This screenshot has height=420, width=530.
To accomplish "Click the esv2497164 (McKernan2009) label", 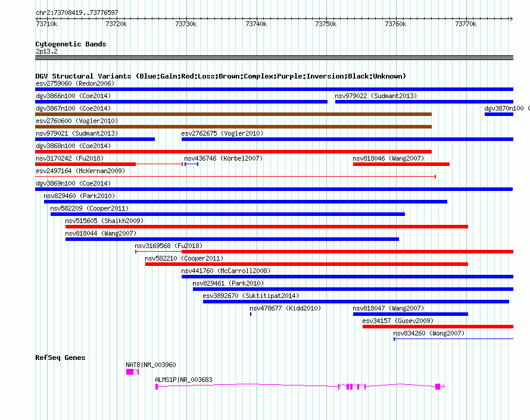I will 80,171.
